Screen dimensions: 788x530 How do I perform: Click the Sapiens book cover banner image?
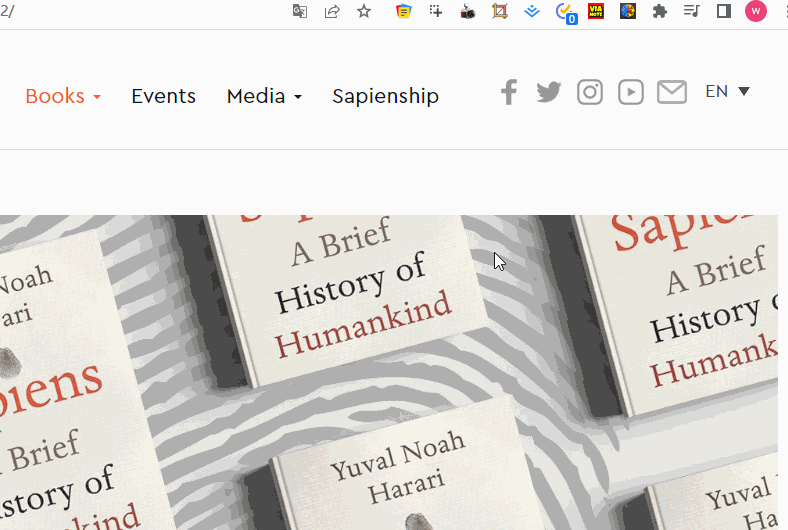tap(389, 372)
